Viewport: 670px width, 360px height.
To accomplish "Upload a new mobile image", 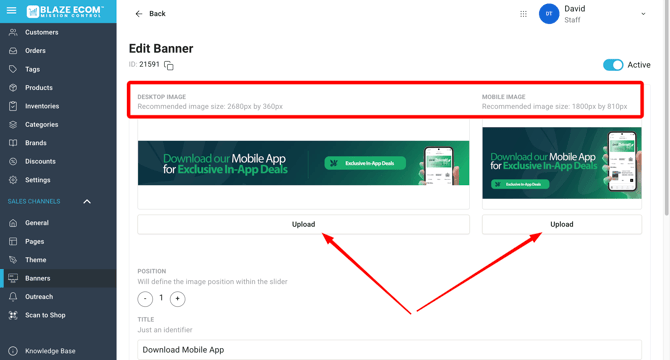I will pyautogui.click(x=561, y=224).
